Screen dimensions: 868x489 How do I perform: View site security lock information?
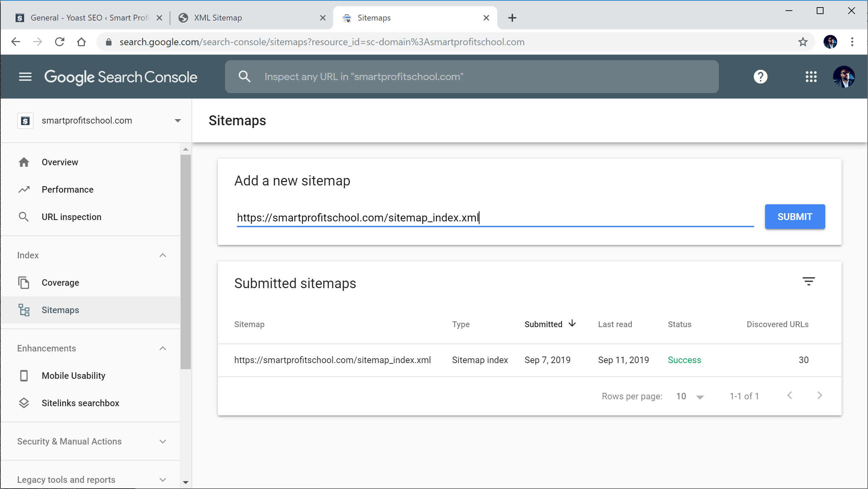click(x=109, y=42)
